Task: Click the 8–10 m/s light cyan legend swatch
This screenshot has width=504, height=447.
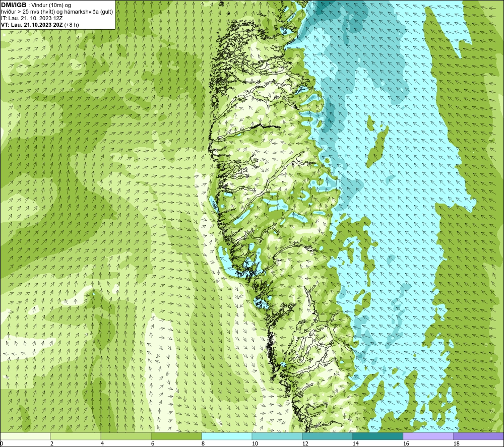Action: 227,436
